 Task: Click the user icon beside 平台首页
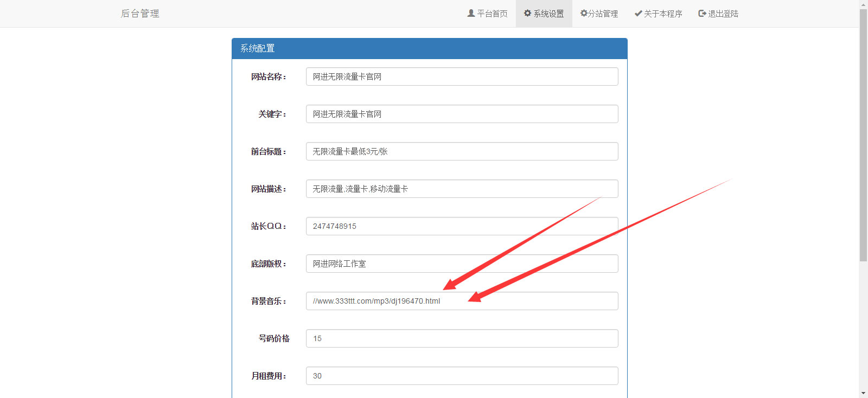pos(471,13)
